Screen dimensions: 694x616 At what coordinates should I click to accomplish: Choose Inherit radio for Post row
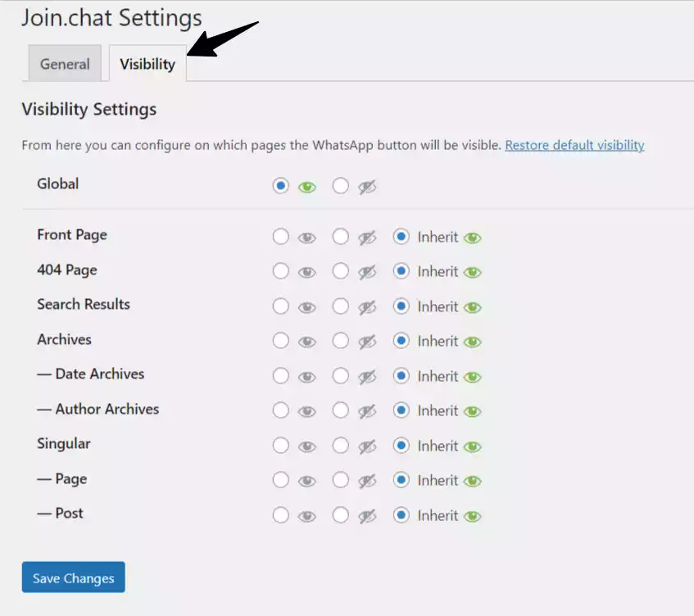click(401, 514)
